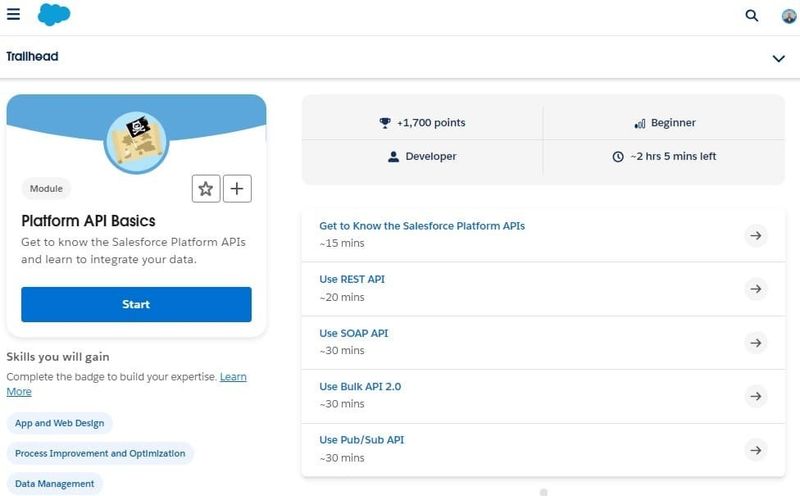Click arrow icon for Use SOAP API
Image resolution: width=800 pixels, height=496 pixels.
(756, 342)
